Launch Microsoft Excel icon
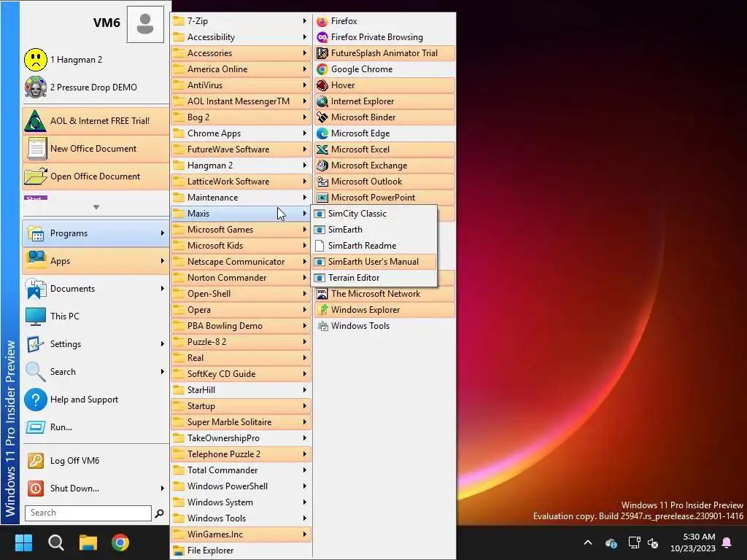Image resolution: width=747 pixels, height=560 pixels. pyautogui.click(x=322, y=149)
